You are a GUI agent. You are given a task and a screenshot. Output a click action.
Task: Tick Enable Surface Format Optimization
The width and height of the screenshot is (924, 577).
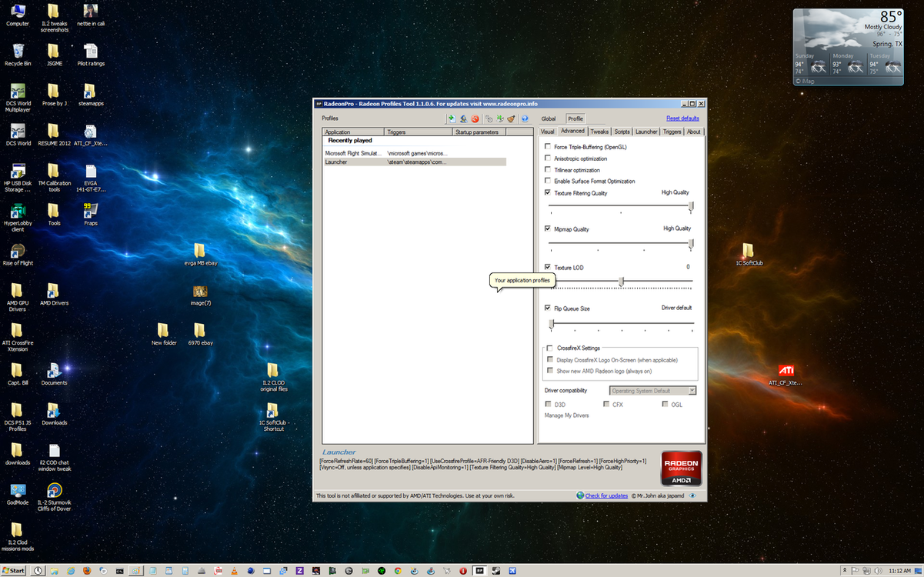[x=547, y=182]
